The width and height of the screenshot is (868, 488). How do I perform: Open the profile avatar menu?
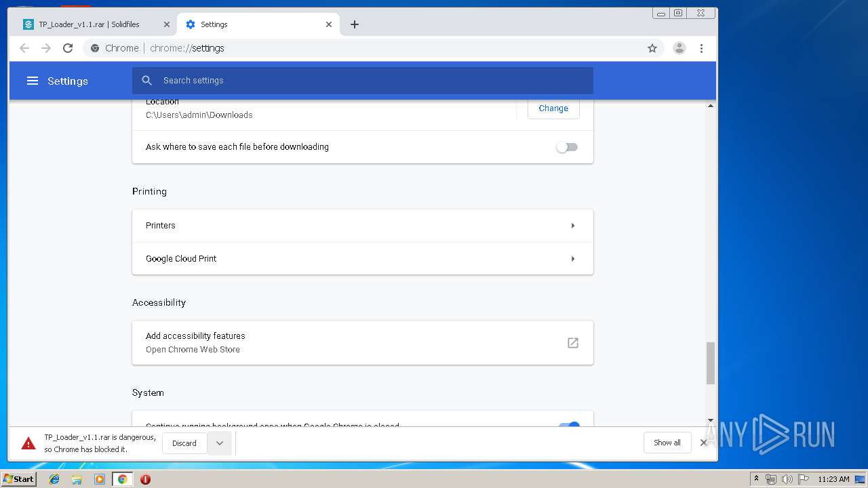tap(679, 48)
